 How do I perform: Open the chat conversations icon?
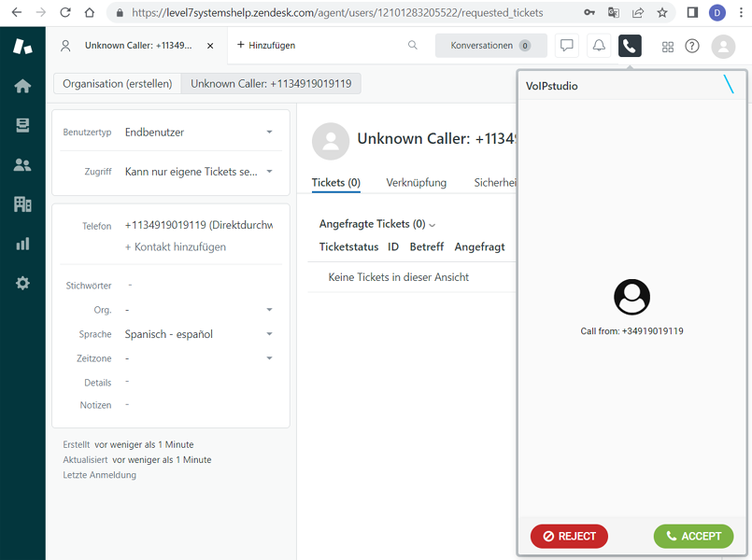[567, 45]
